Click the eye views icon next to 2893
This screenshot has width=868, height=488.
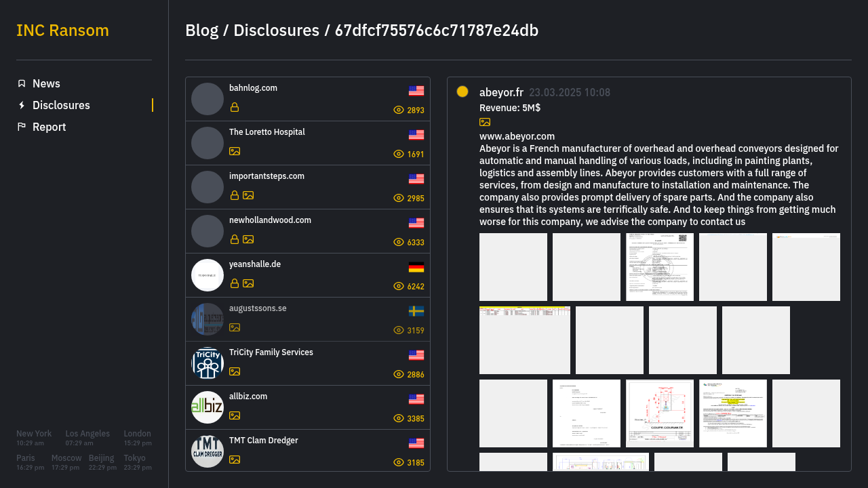click(x=399, y=110)
